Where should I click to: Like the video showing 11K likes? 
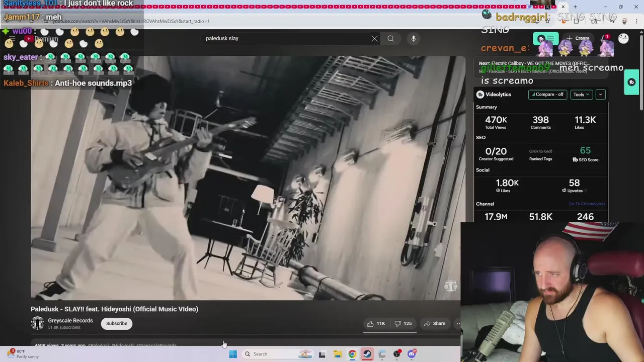376,324
